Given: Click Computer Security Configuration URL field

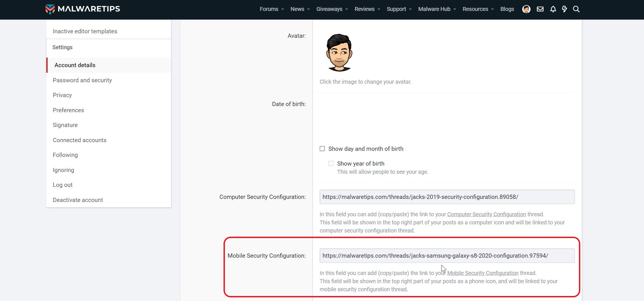Looking at the screenshot, I should (447, 197).
